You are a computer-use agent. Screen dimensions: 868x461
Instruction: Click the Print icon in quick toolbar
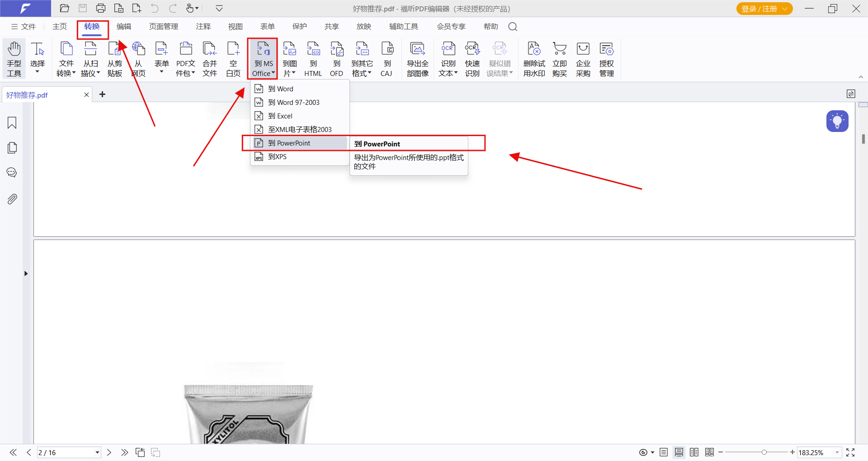101,8
